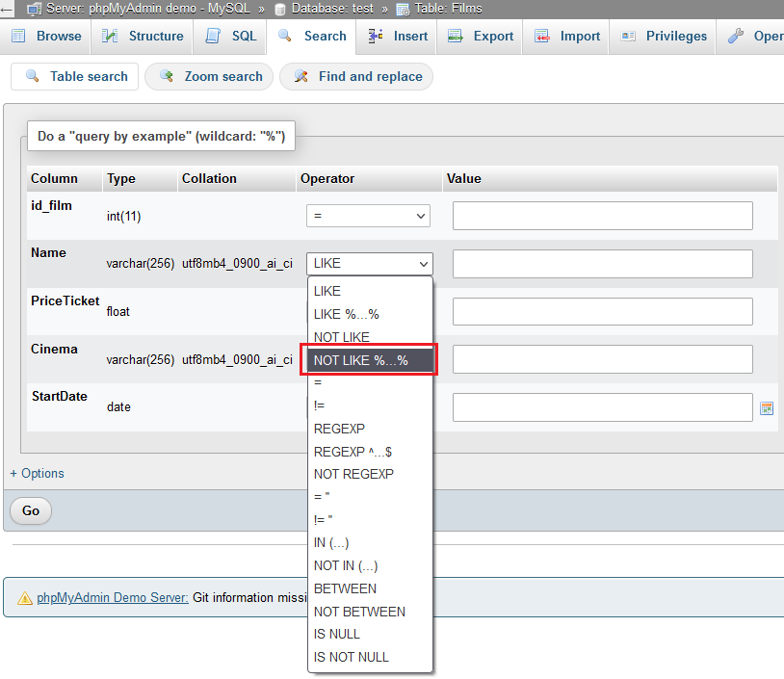
Task: Select the Browse tab icon
Action: (x=17, y=36)
